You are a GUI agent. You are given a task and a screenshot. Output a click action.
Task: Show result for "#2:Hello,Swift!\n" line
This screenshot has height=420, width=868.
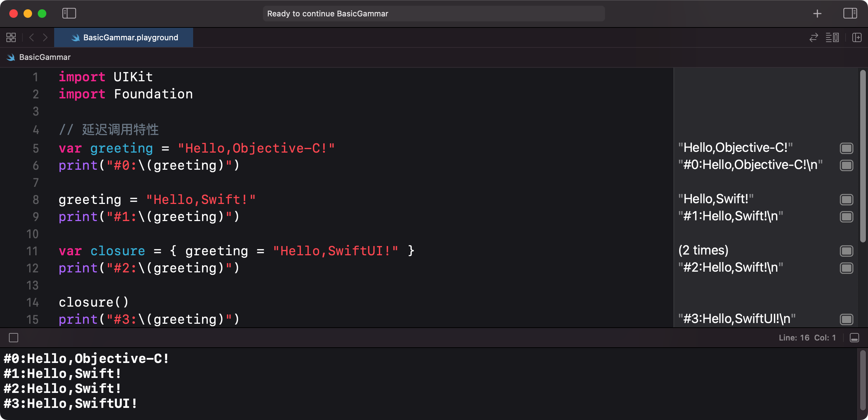click(847, 268)
